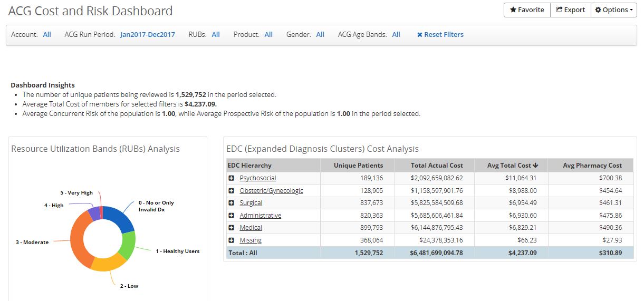The height and width of the screenshot is (301, 644).
Task: Expand the Obstetric/Gynecologic row plus icon
Action: coord(232,191)
